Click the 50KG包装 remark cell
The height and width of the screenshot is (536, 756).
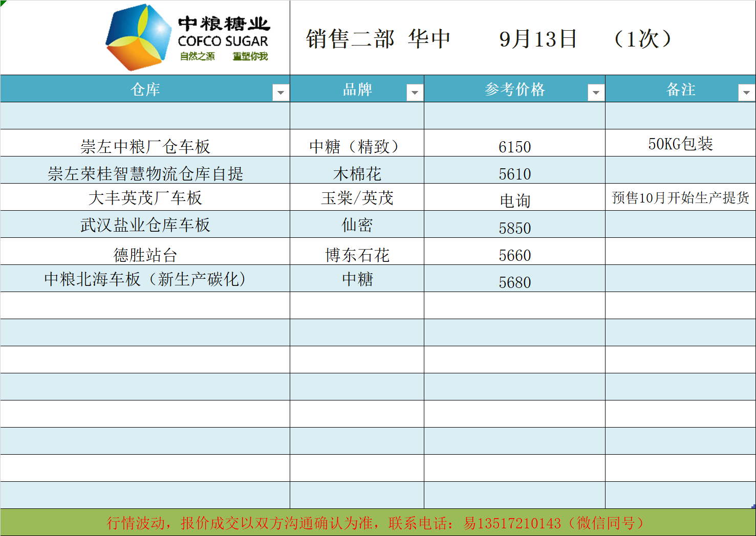coord(680,144)
